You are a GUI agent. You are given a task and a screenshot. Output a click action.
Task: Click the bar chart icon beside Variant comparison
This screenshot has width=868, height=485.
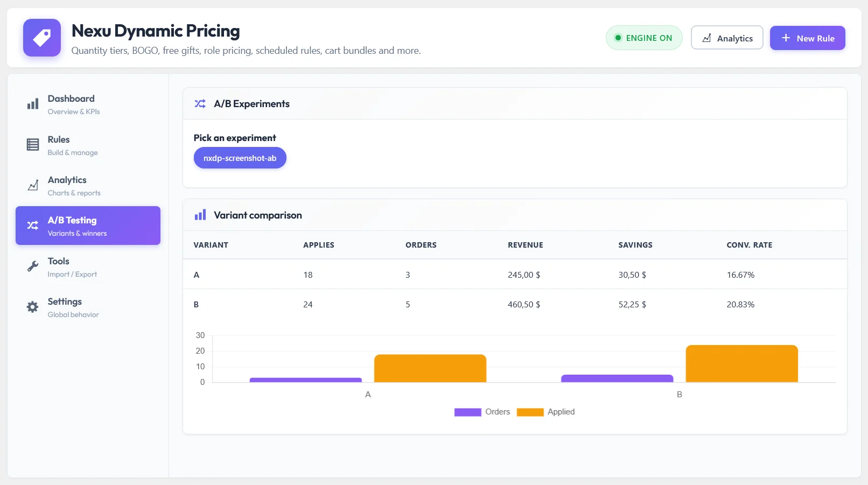tap(200, 215)
